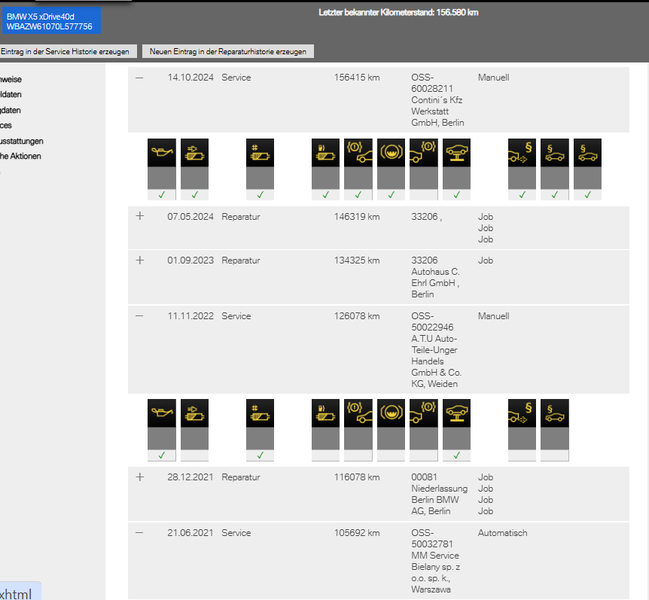Screen dimensions: 649x600
Task: Collapse the 14.10.2024 Service entry
Action: pyautogui.click(x=139, y=77)
